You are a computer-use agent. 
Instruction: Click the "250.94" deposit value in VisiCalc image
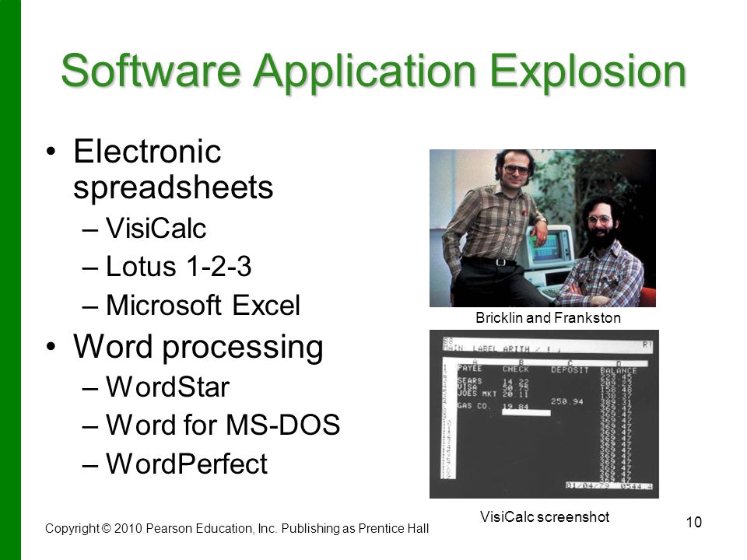(567, 401)
